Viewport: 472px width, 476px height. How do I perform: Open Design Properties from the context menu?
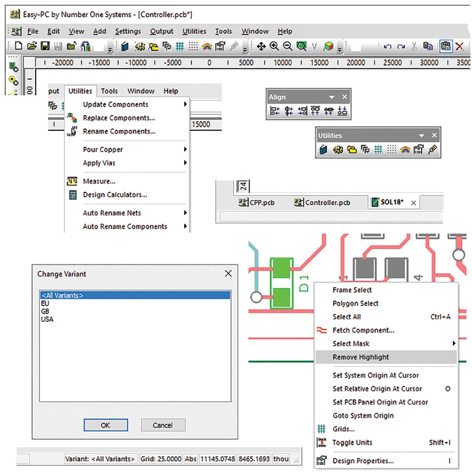386,461
